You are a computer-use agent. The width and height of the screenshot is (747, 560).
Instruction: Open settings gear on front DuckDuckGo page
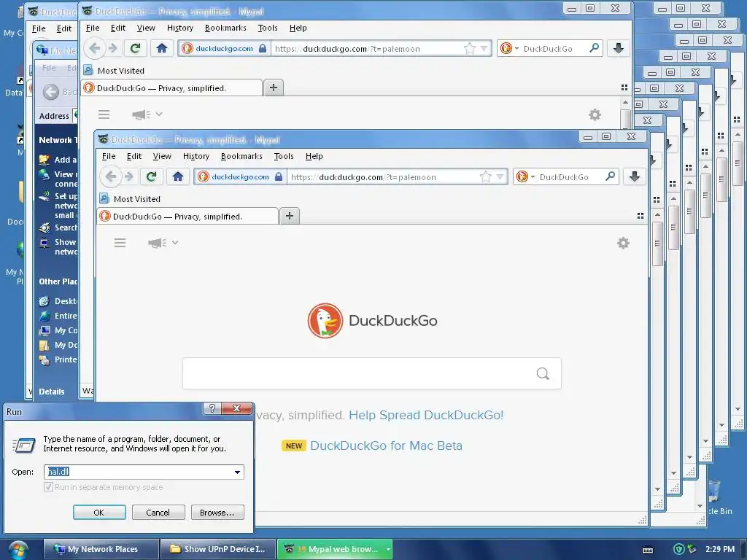click(623, 244)
